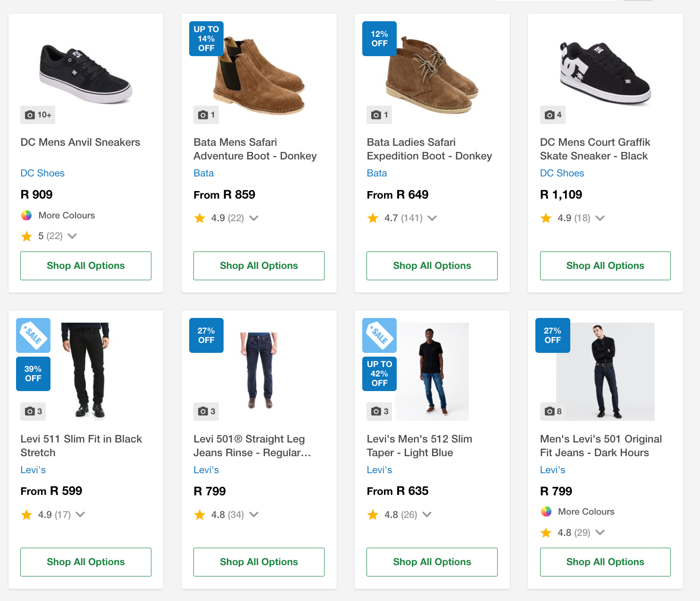This screenshot has width=700, height=601.
Task: Expand rating dropdown for DC Mens Anvil Sneakers
Action: 72,236
